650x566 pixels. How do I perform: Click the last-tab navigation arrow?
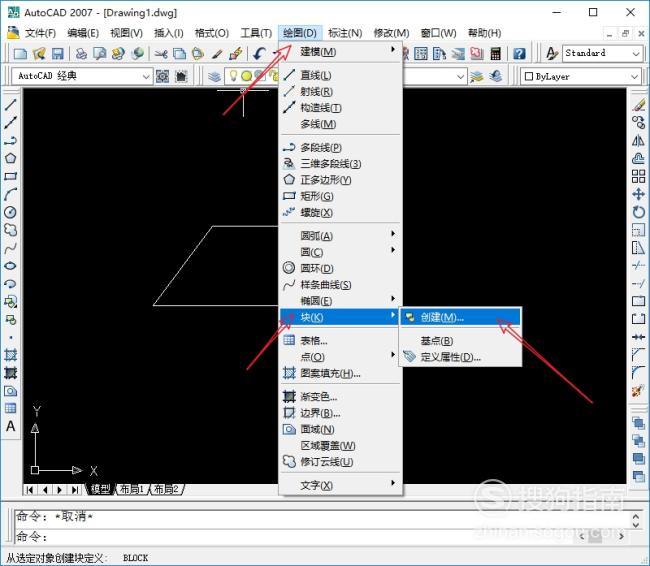(x=75, y=490)
